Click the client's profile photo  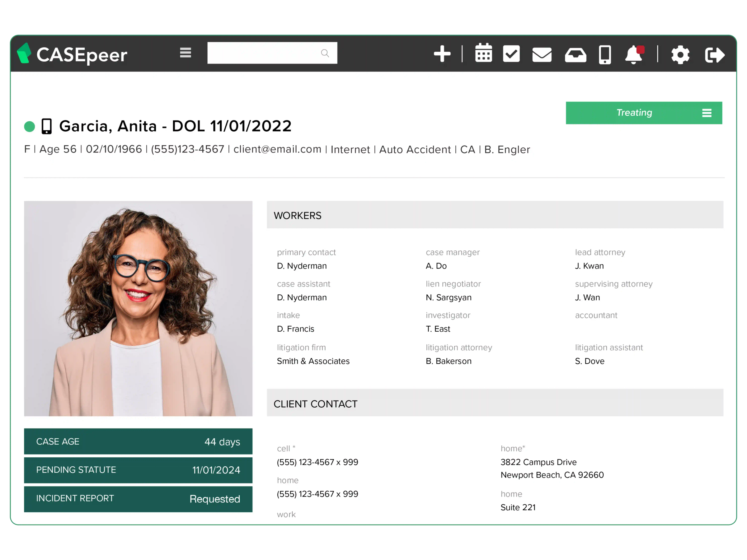tap(138, 308)
